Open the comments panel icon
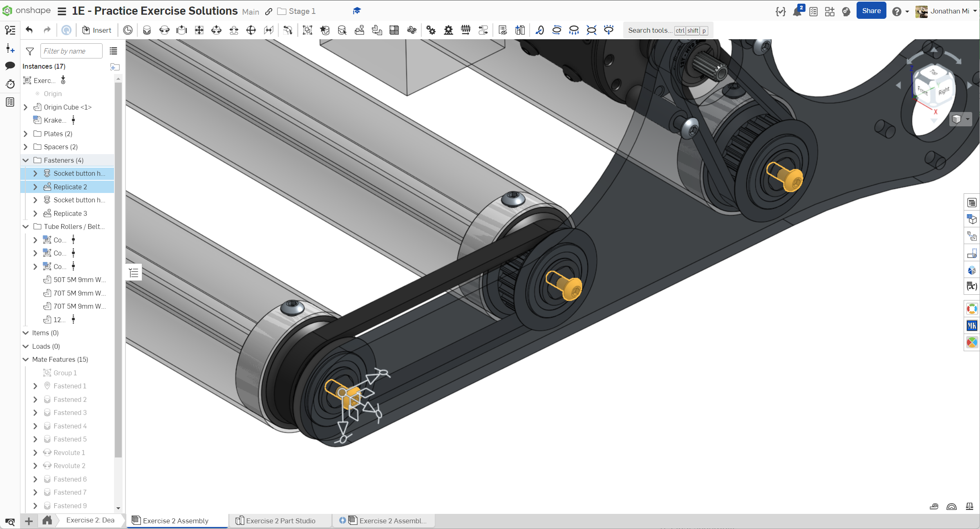Image resolution: width=980 pixels, height=529 pixels. point(10,66)
